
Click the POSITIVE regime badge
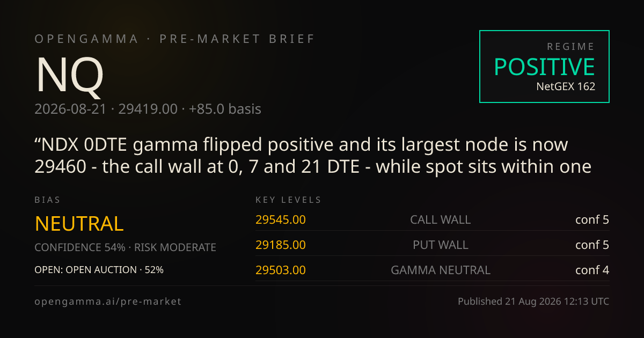pos(544,67)
